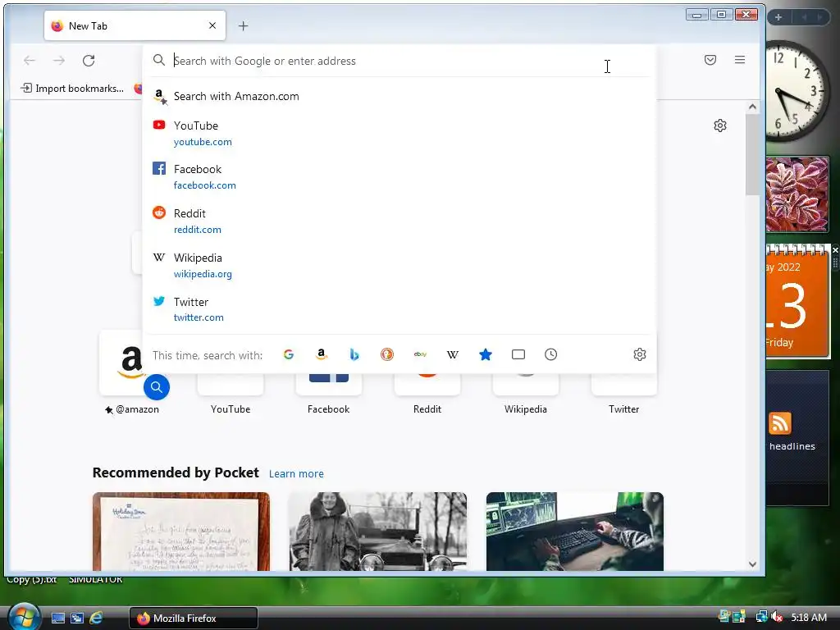This screenshot has height=630, width=840.
Task: Click the vertical scrollbar thumb
Action: [x=753, y=155]
